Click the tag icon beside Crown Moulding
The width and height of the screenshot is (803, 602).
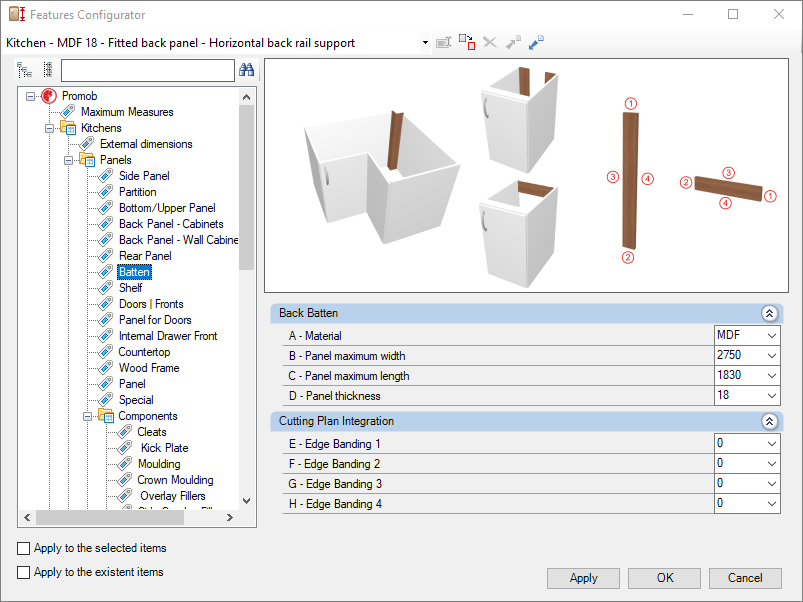124,480
